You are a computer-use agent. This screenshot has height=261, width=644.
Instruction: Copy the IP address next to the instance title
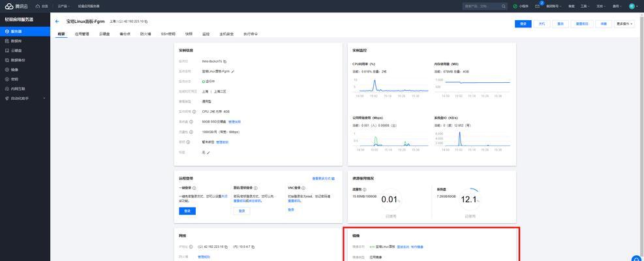(146, 22)
